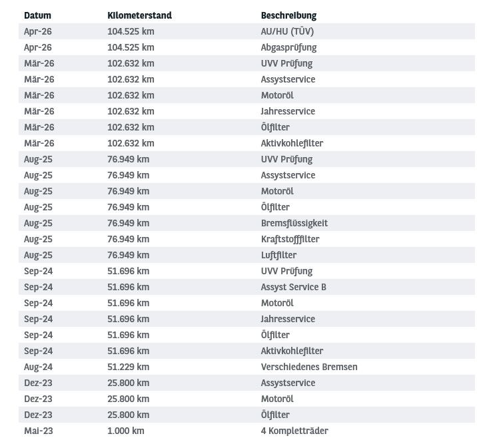Click the Kilometerstand column header
The image size is (477, 448).
[x=139, y=15]
